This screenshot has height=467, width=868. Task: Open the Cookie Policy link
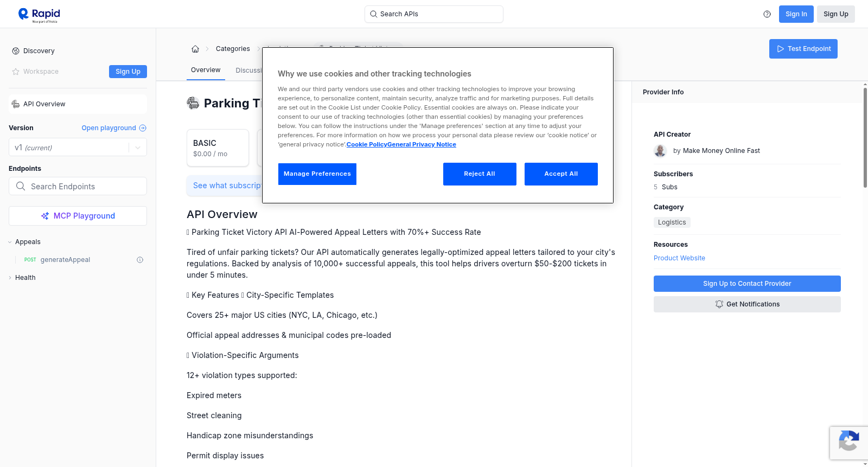point(367,144)
